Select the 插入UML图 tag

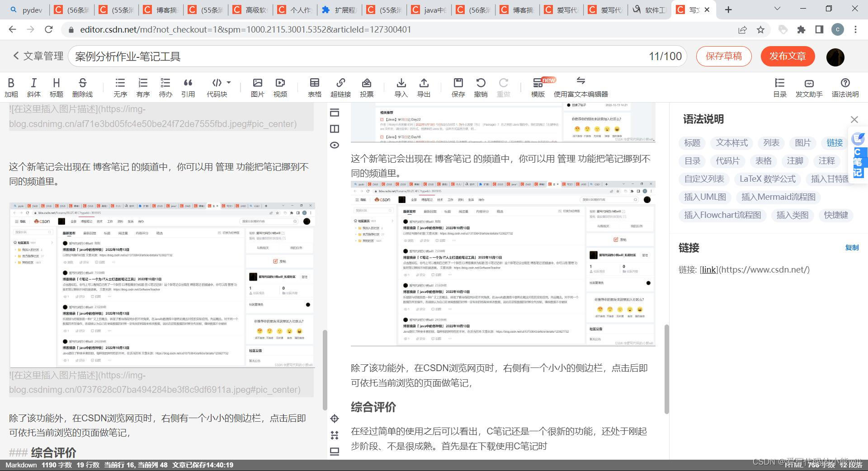pyautogui.click(x=705, y=197)
